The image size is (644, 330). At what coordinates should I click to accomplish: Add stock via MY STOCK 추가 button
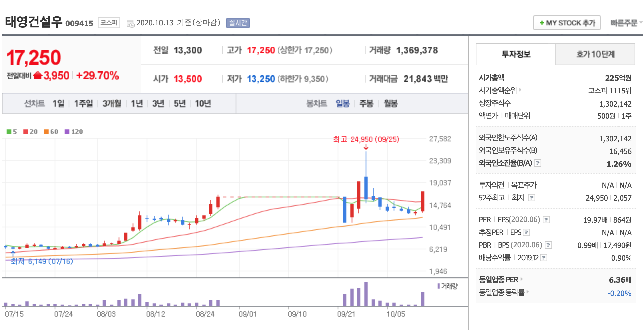click(567, 23)
